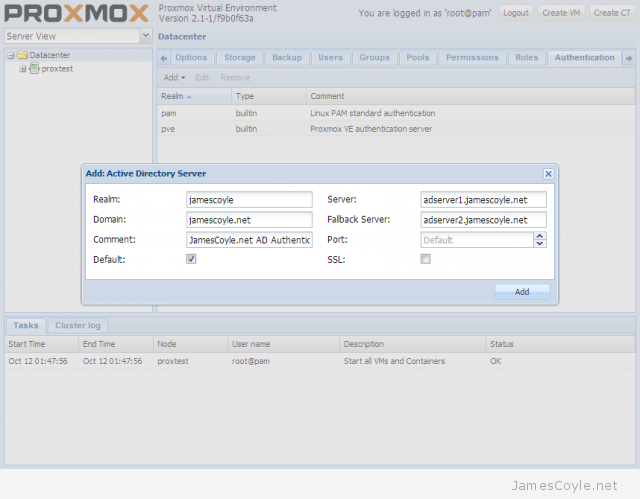Click the Edit toolbar button
Viewport: 640px width, 499px height.
[x=202, y=78]
